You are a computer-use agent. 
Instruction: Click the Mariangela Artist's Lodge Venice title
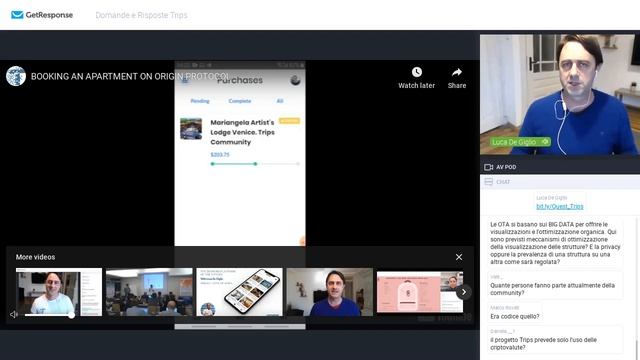242,132
